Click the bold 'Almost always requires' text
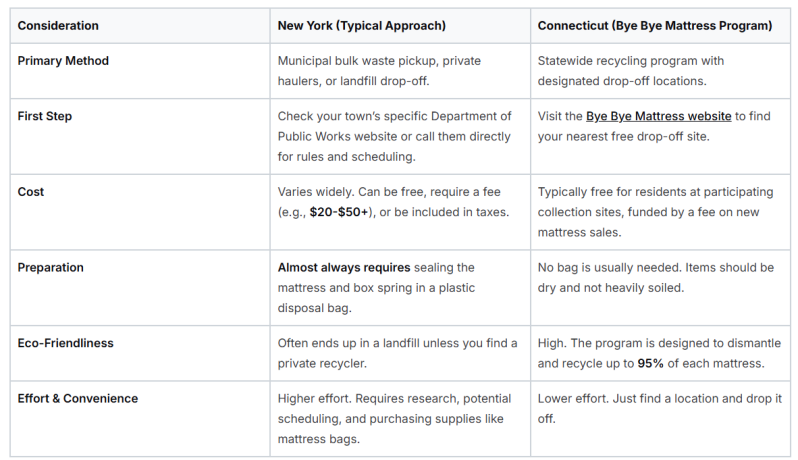Screen dimensions: 798x460 pos(344,268)
